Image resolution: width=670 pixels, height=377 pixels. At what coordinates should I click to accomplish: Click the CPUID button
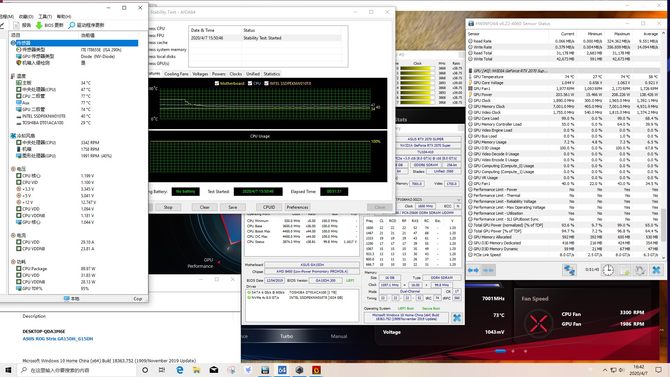tap(269, 207)
